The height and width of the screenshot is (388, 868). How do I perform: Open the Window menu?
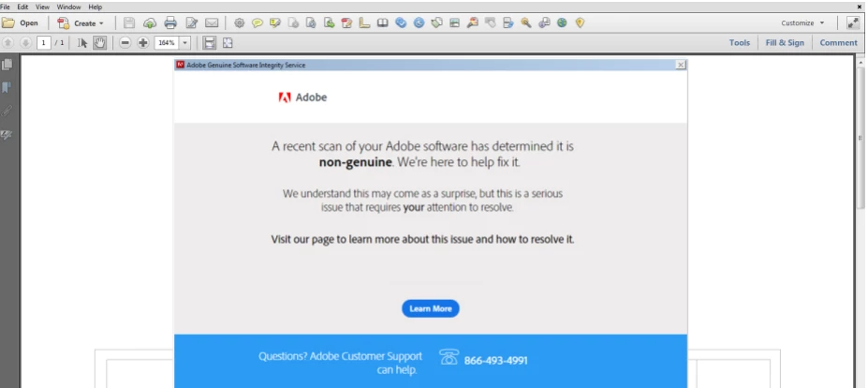[x=68, y=7]
